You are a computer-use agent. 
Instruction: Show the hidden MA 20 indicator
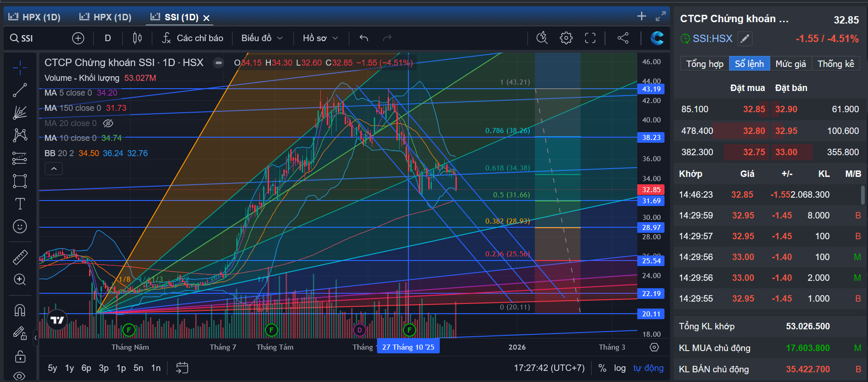click(108, 123)
